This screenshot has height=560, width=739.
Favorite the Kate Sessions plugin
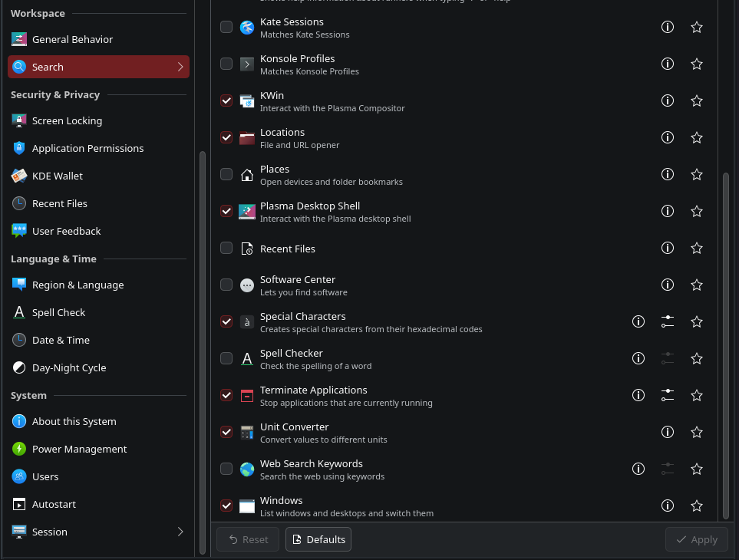[697, 27]
